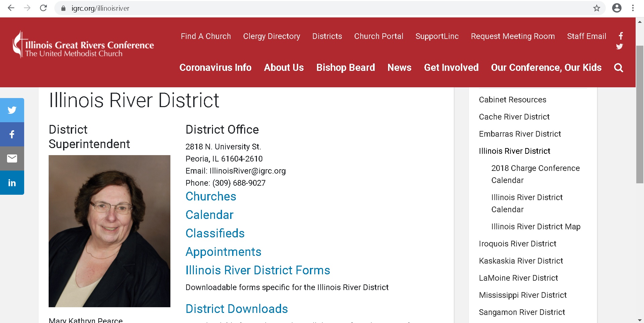The width and height of the screenshot is (644, 323).
Task: Open Staff Email
Action: pyautogui.click(x=587, y=36)
